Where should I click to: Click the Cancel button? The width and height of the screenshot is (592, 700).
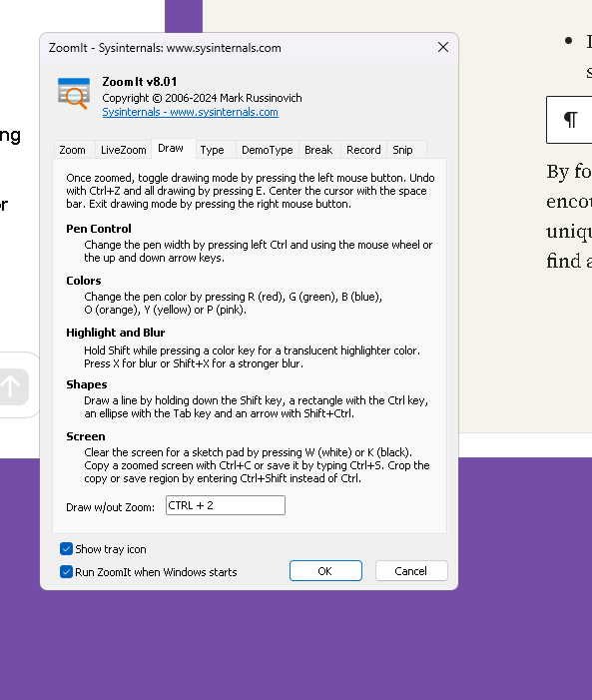pos(411,570)
